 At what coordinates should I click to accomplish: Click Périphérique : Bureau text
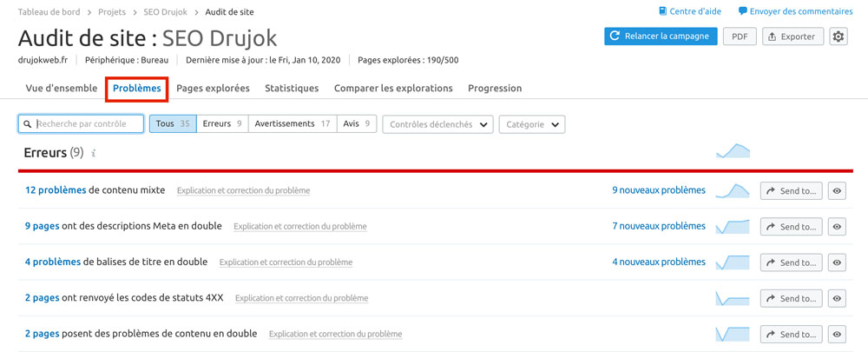[126, 60]
